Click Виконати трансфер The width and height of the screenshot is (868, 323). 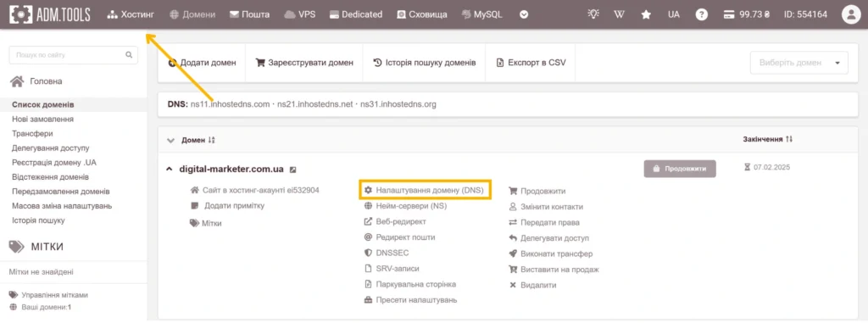coord(551,253)
